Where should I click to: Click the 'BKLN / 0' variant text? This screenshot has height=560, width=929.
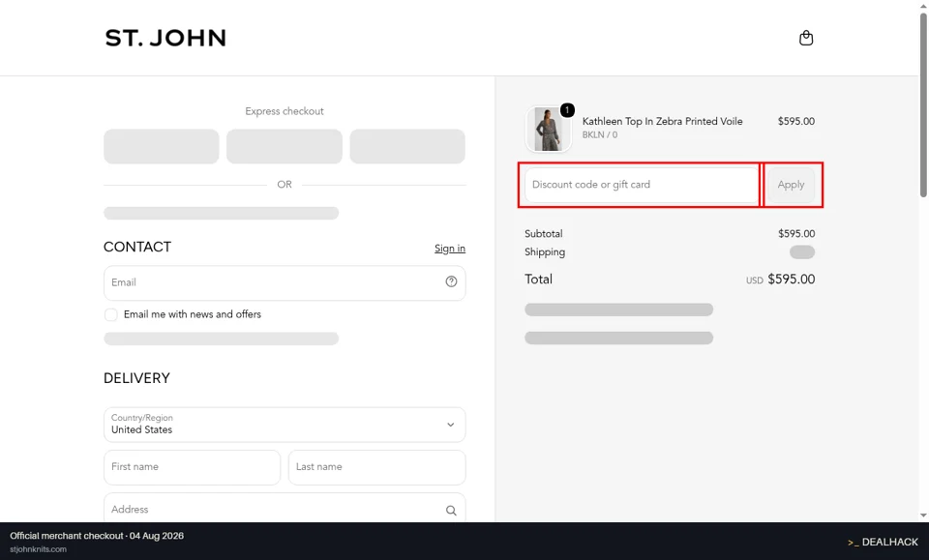600,135
